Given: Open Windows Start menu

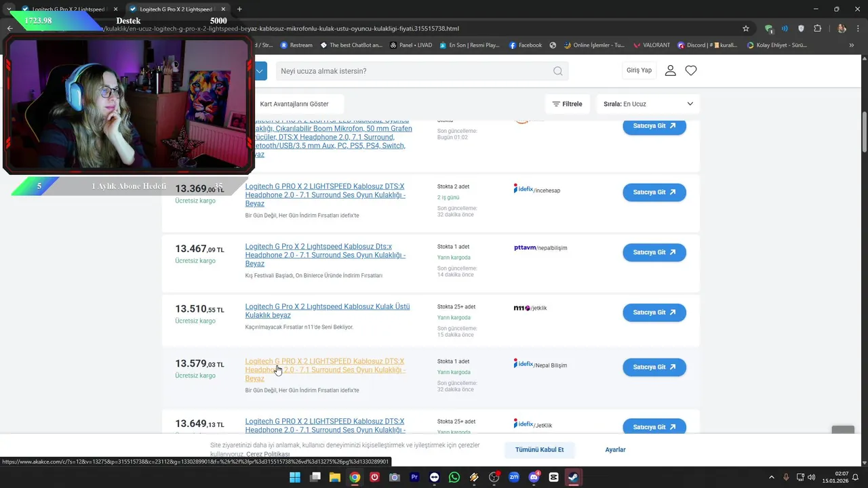Looking at the screenshot, I should [x=295, y=477].
